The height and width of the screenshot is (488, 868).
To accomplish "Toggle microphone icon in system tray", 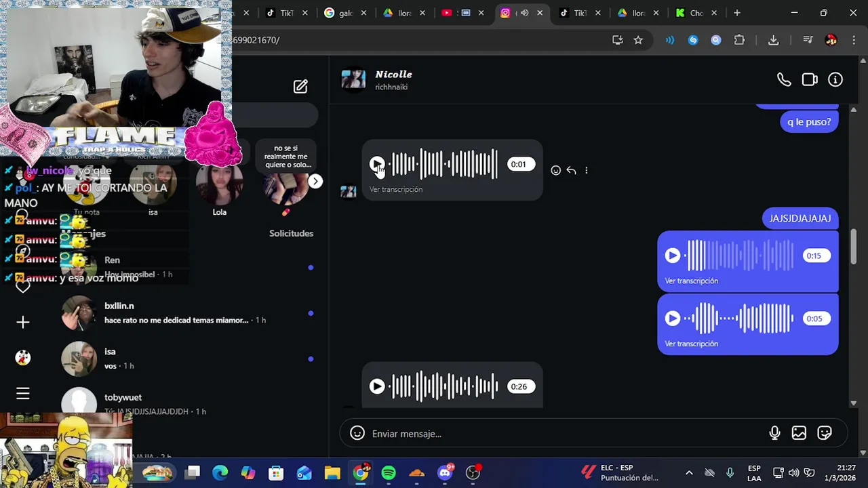I will pyautogui.click(x=730, y=472).
